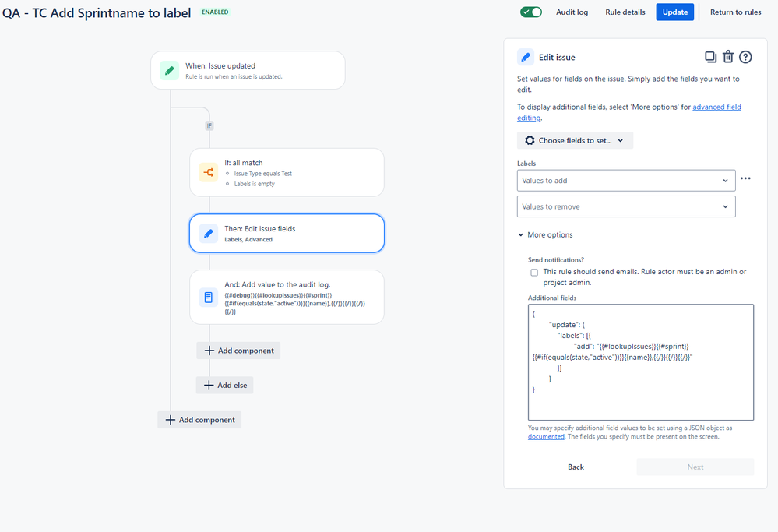Open the Values to remove dropdown
778x532 pixels.
[x=626, y=206]
